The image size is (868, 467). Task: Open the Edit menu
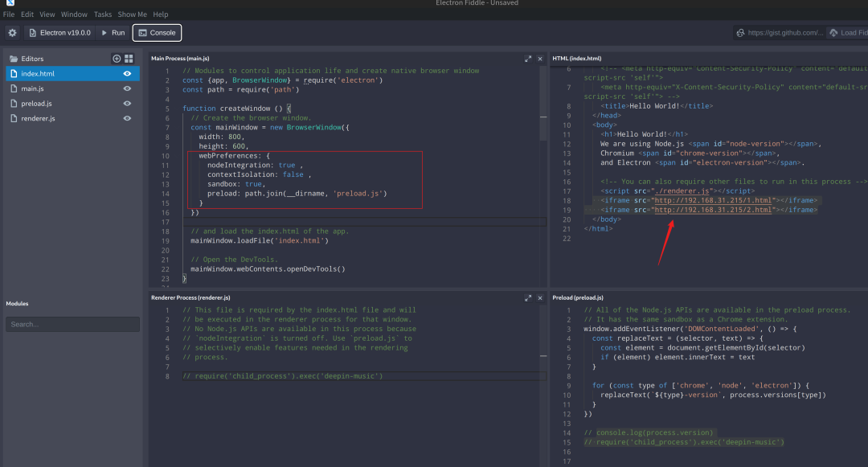(x=27, y=14)
